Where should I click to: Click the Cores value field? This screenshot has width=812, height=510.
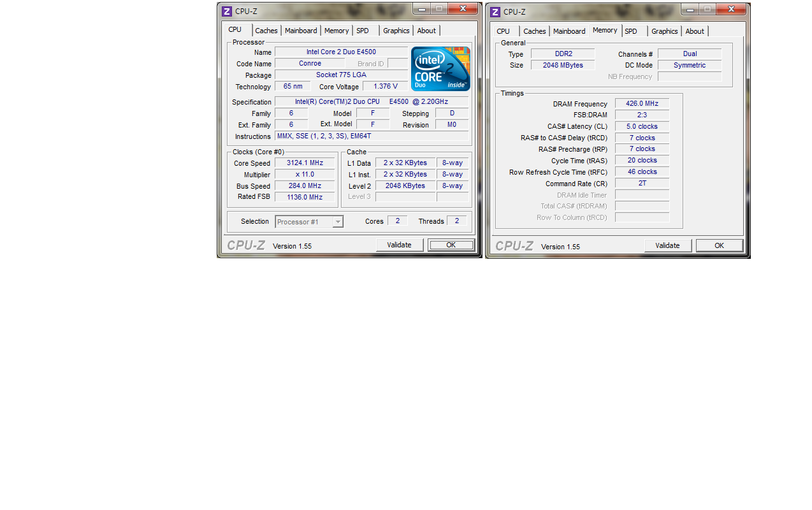point(397,221)
